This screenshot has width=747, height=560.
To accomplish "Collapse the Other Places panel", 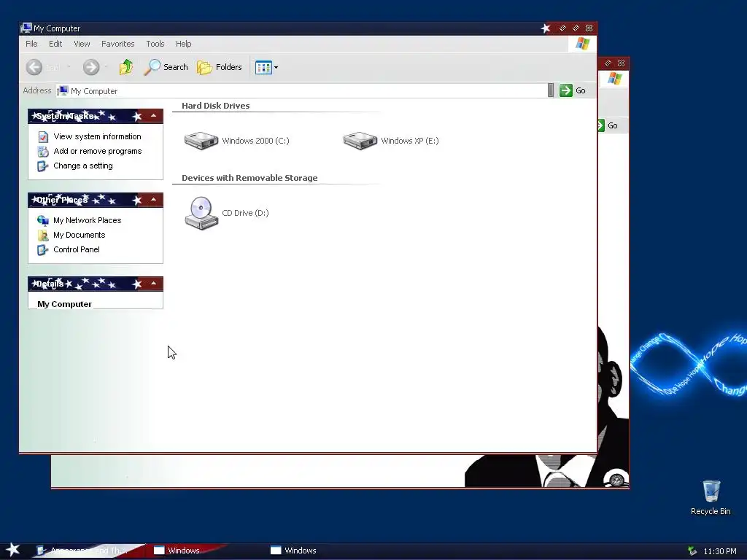I will tap(153, 200).
